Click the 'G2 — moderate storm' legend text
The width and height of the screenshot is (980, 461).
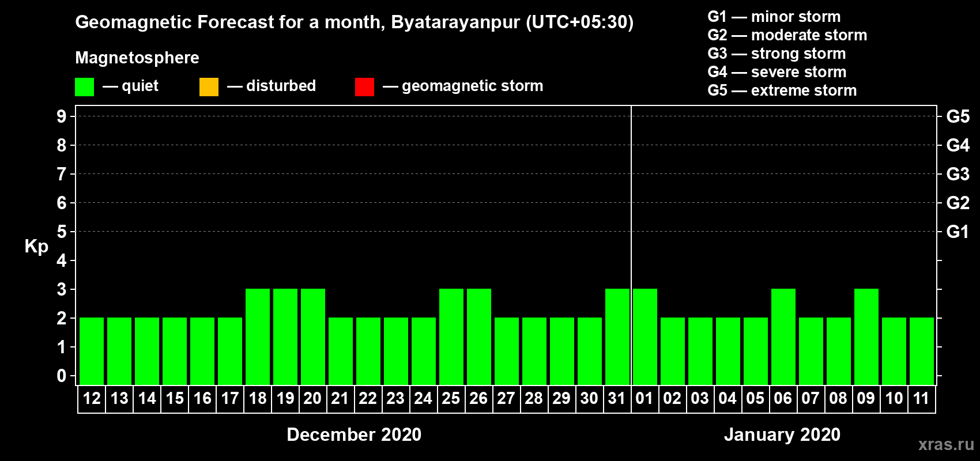[787, 35]
